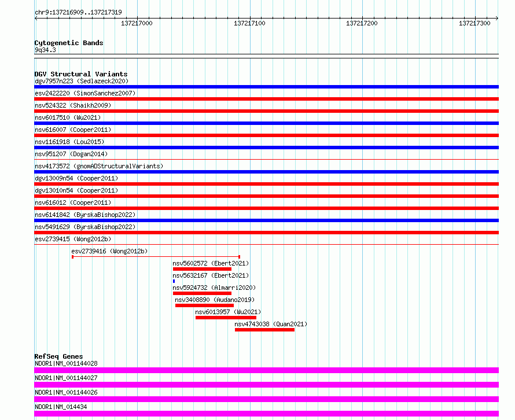Select the red bar below nsv524322

pyautogui.click(x=266, y=111)
